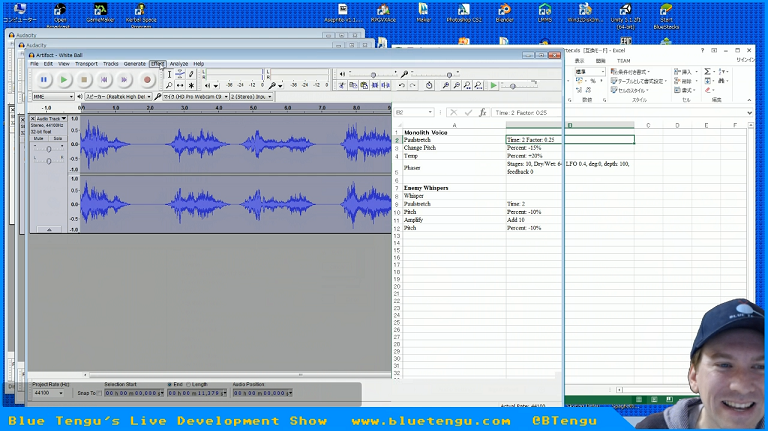Toggle the Snap To checkbox
This screenshot has width=768, height=431.
click(99, 393)
